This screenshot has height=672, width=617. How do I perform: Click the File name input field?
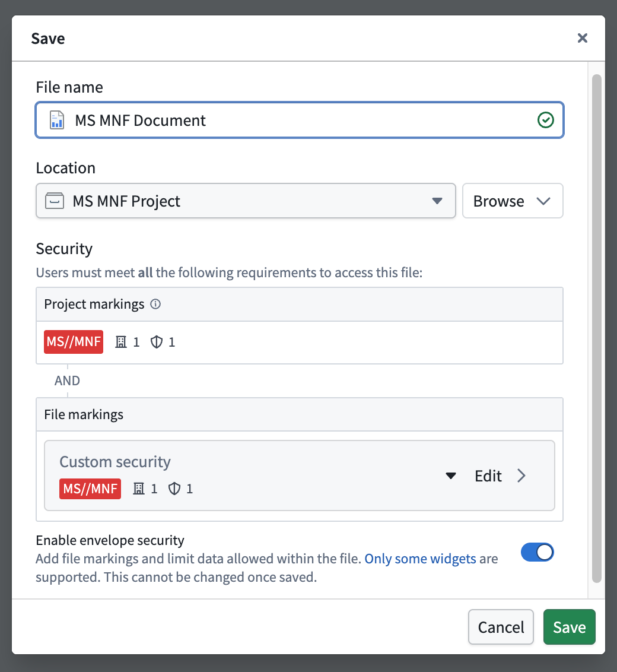click(300, 120)
